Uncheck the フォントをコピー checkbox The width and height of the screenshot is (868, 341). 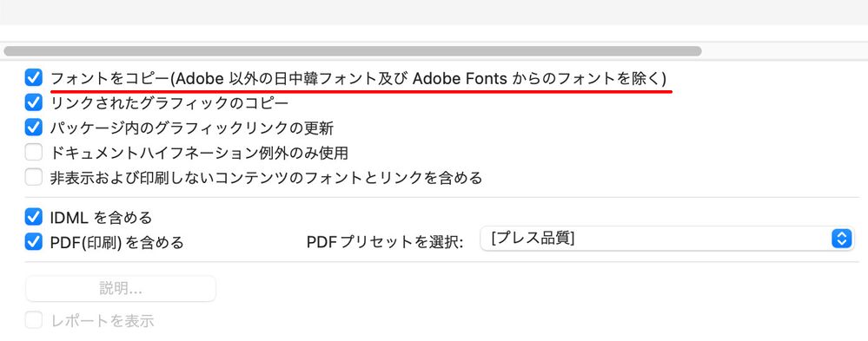pos(34,77)
